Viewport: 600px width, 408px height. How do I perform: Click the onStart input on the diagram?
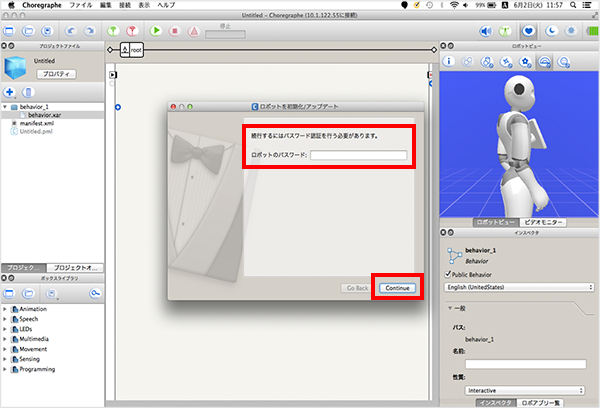click(113, 75)
